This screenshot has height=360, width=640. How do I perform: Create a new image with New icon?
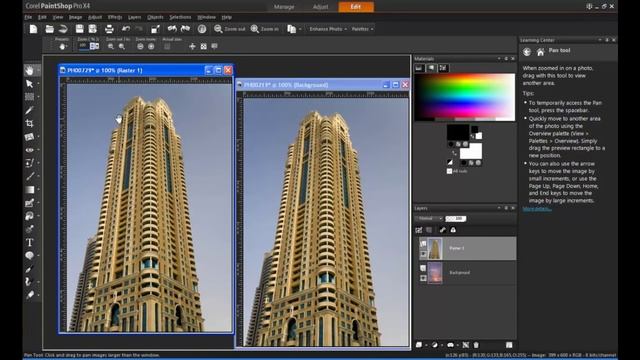coord(33,29)
